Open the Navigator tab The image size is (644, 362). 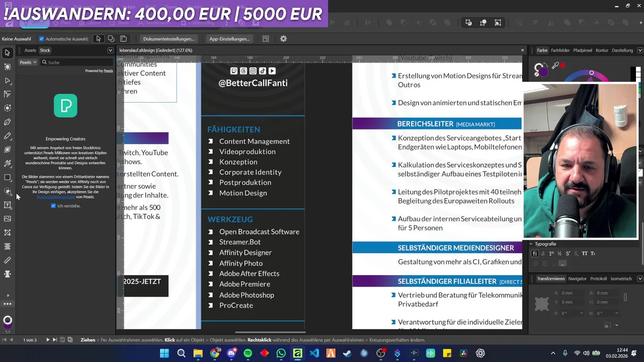(x=577, y=279)
